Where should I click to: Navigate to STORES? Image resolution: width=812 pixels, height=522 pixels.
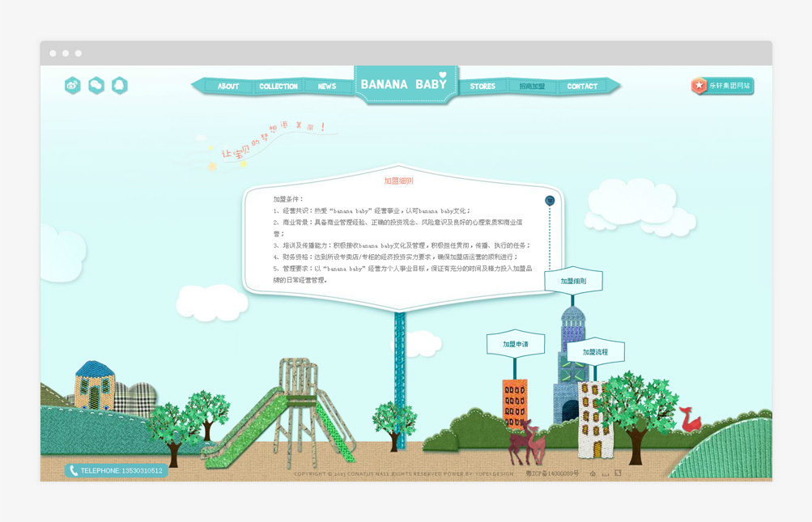483,87
